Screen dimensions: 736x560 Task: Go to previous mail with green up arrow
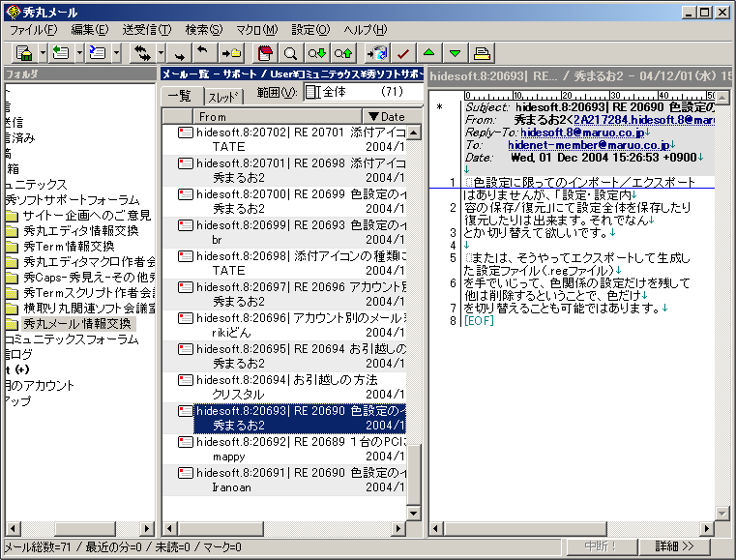(429, 52)
